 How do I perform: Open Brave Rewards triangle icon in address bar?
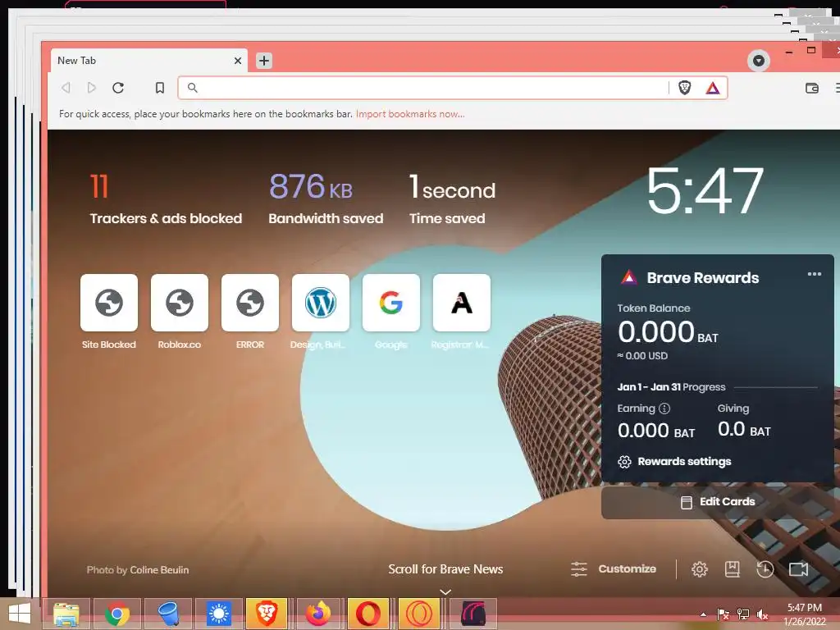click(713, 88)
